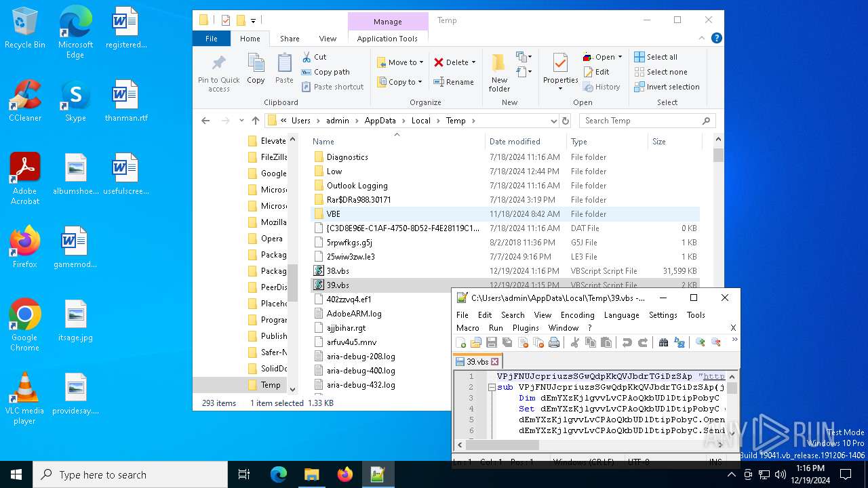The width and height of the screenshot is (868, 488).
Task: Click Properties icon in Explorer ribbon
Action: 560,64
